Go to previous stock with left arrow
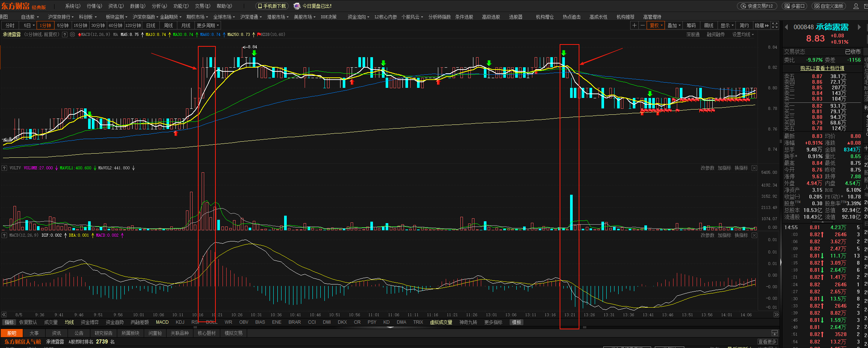The height and width of the screenshot is (348, 868). (x=786, y=27)
